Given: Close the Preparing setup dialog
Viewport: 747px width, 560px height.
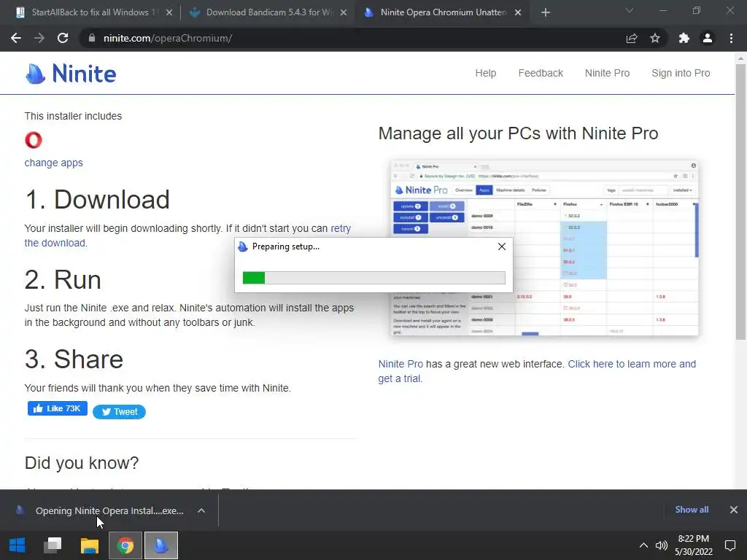Looking at the screenshot, I should click(502, 246).
